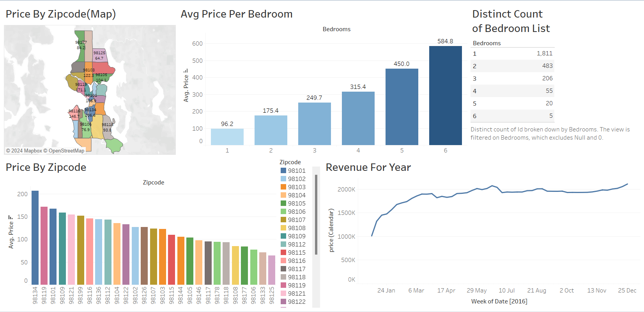Select the 6-bedroom bar labeled 584.8

click(446, 96)
